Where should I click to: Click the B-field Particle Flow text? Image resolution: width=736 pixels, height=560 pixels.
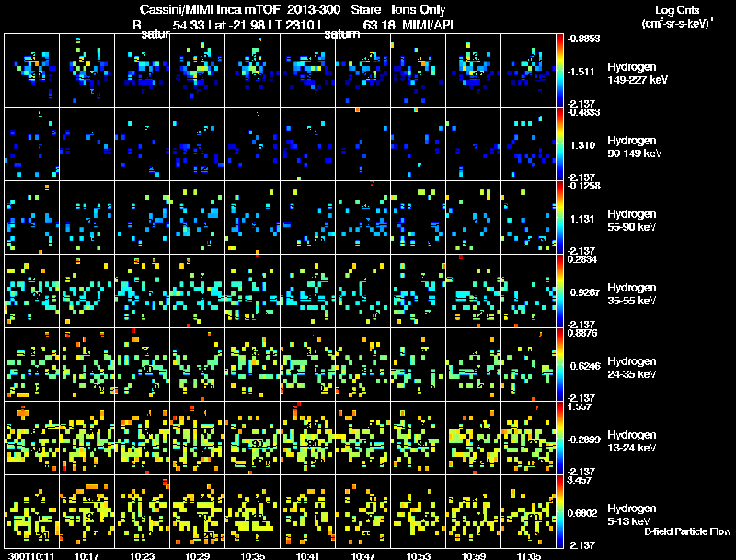point(687,531)
